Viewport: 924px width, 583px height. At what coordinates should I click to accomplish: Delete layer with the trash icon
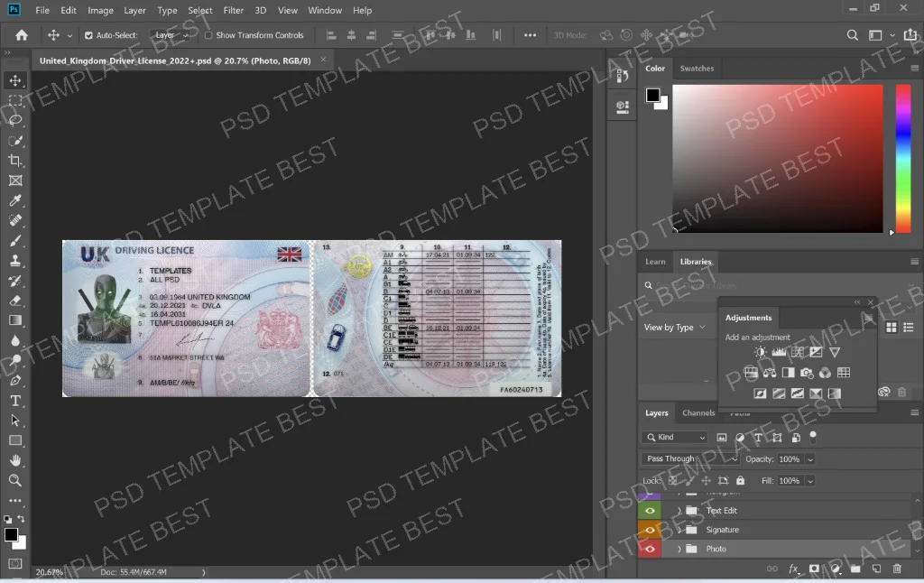point(897,569)
